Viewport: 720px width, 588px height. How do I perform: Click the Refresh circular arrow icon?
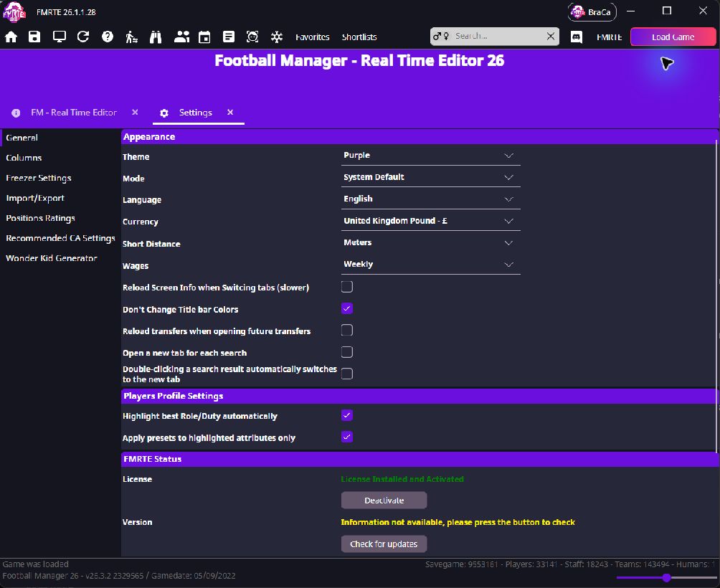click(x=83, y=37)
